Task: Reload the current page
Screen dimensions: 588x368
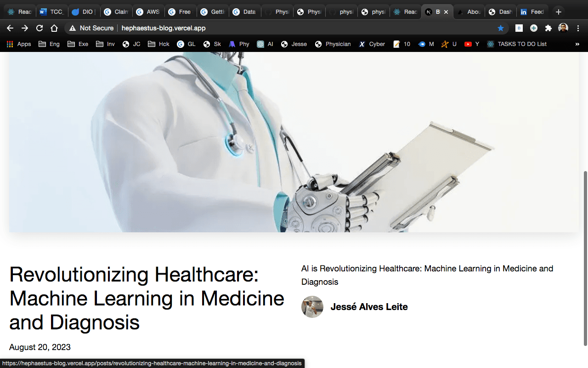Action: [x=40, y=28]
